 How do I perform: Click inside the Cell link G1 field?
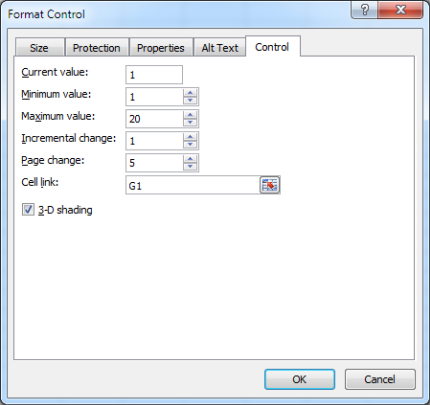(x=193, y=185)
